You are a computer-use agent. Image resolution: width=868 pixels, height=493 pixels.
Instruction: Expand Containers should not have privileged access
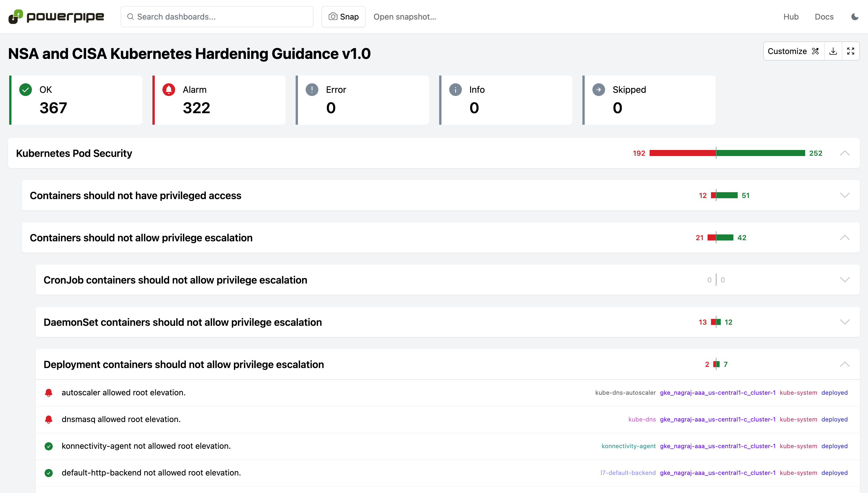pos(845,195)
